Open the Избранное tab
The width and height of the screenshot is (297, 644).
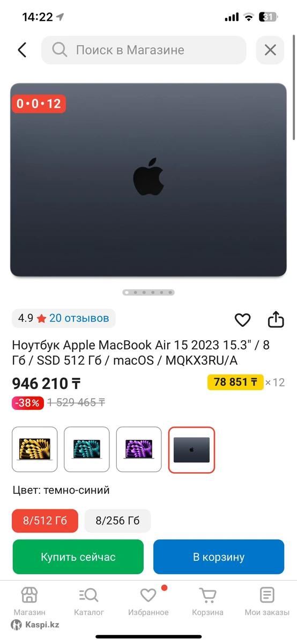[x=148, y=601]
